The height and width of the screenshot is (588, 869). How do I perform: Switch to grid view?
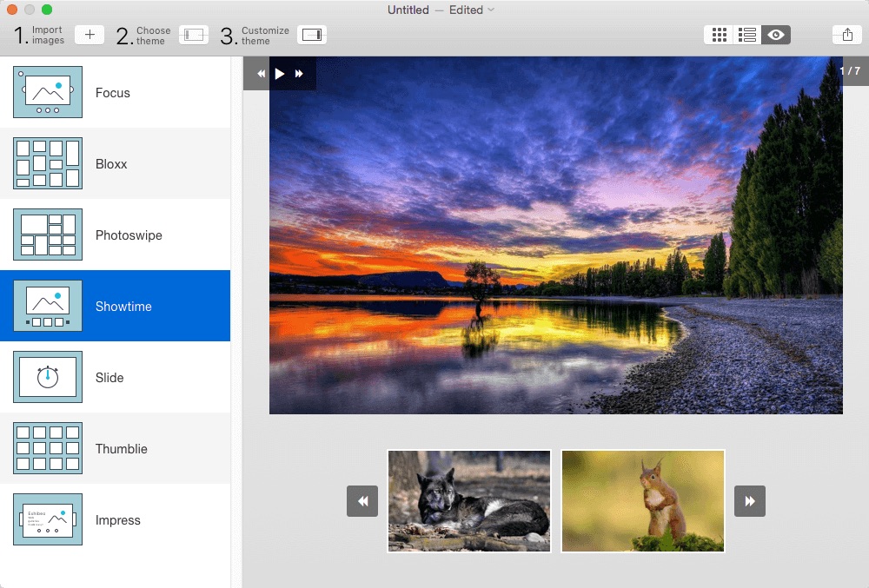[x=719, y=35]
